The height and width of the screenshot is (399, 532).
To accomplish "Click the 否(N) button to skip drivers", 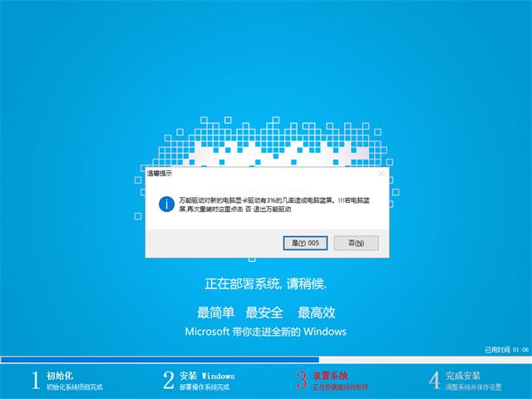I will point(357,243).
